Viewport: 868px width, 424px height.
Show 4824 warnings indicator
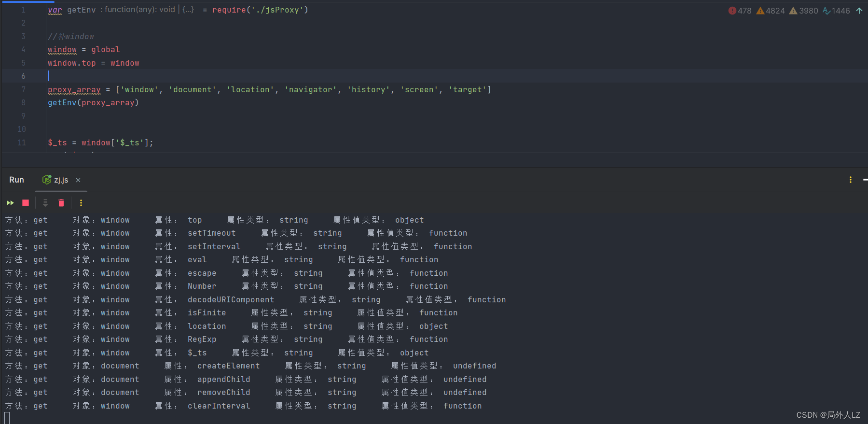point(771,11)
